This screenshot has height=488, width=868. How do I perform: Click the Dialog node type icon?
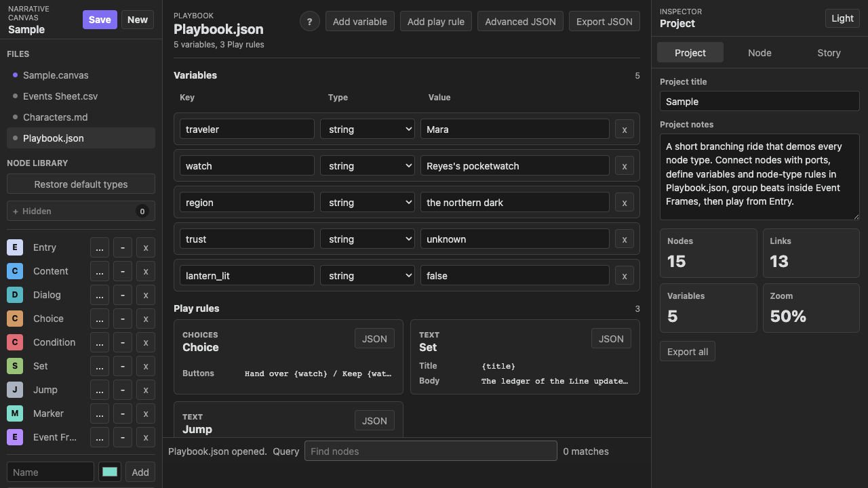click(15, 295)
